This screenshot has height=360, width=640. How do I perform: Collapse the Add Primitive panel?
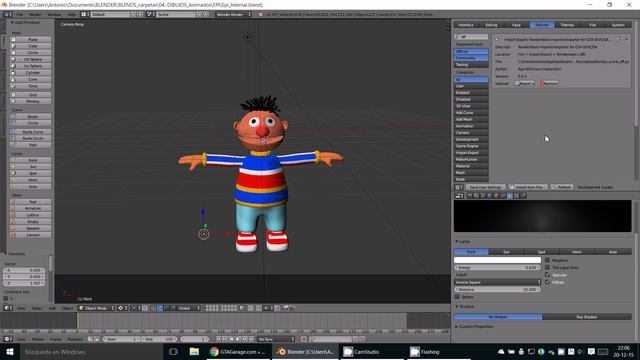pyautogui.click(x=12, y=22)
